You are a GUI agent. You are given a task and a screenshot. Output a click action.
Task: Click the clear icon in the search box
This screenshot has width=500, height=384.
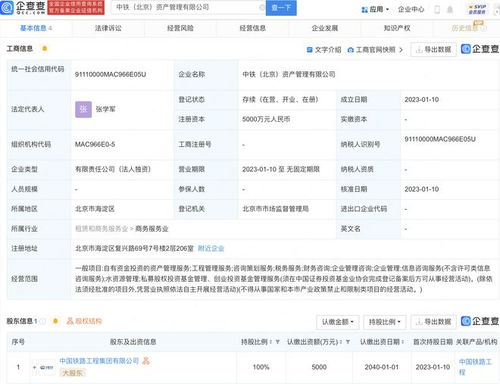[262, 7]
